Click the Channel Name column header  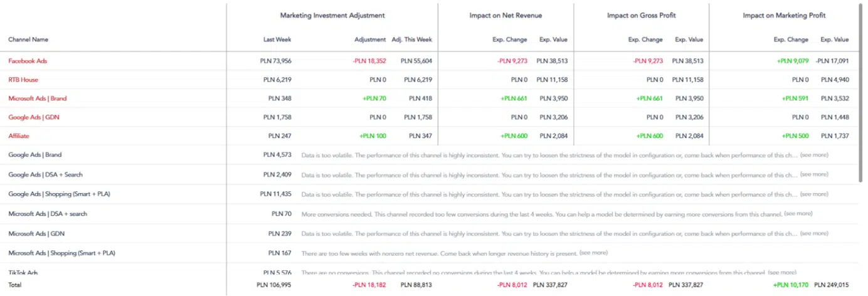(28, 40)
